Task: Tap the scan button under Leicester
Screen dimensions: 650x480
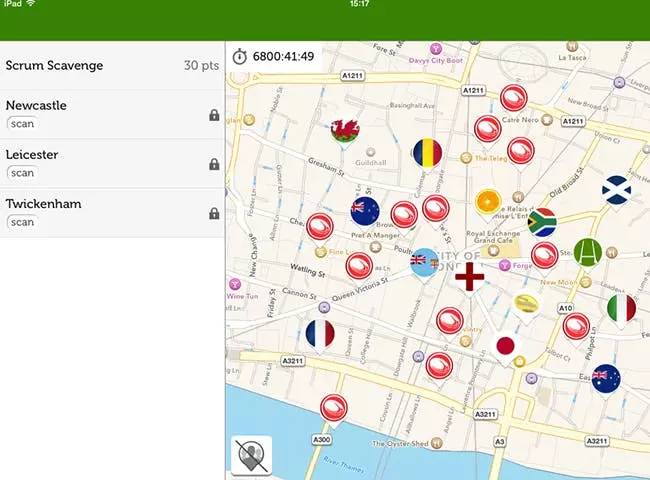Action: point(22,173)
